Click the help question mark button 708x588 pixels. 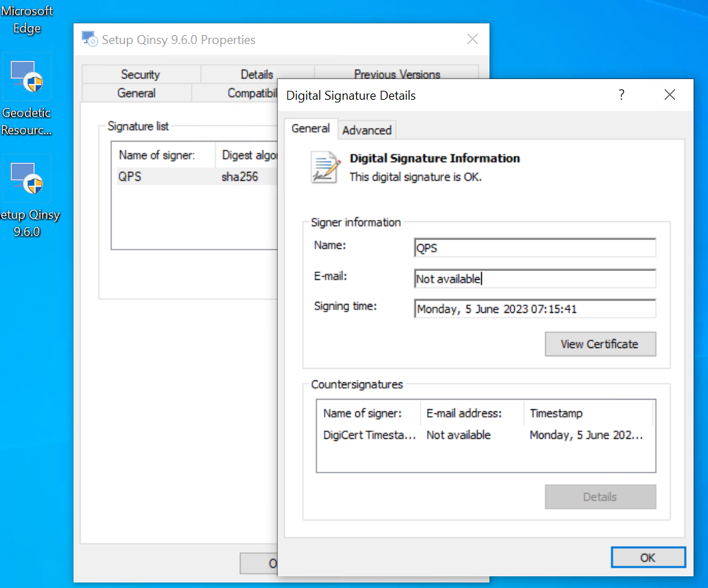pos(621,95)
